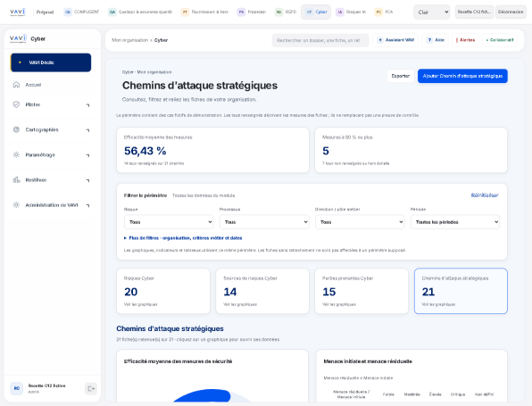Open the Risque filter dropdown
Image resolution: width=532 pixels, height=406 pixels.
pos(169,222)
